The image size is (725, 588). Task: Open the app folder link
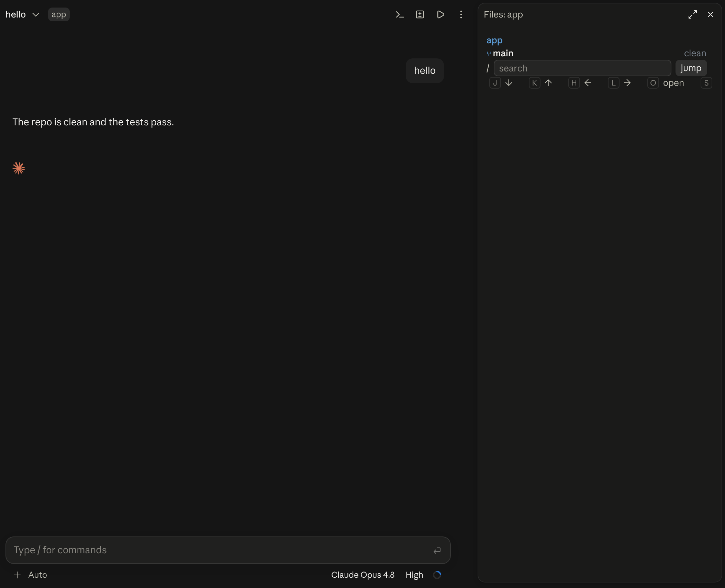[494, 41]
